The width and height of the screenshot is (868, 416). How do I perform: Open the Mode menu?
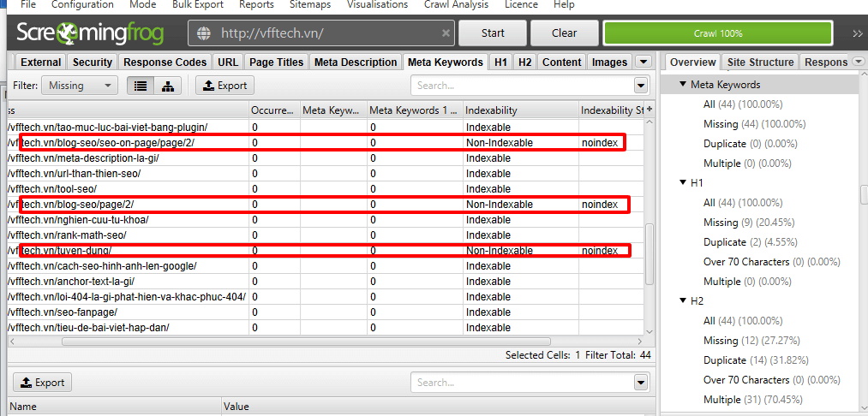tap(143, 5)
